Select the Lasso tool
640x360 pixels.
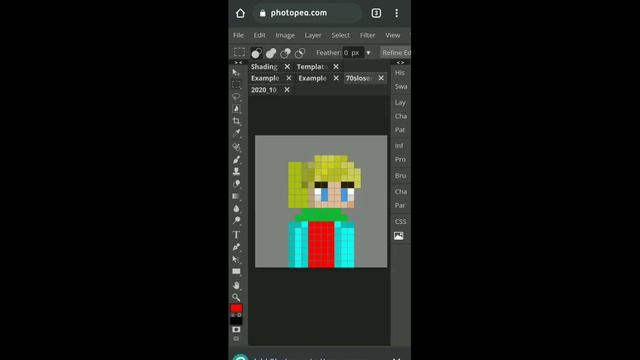click(x=236, y=97)
